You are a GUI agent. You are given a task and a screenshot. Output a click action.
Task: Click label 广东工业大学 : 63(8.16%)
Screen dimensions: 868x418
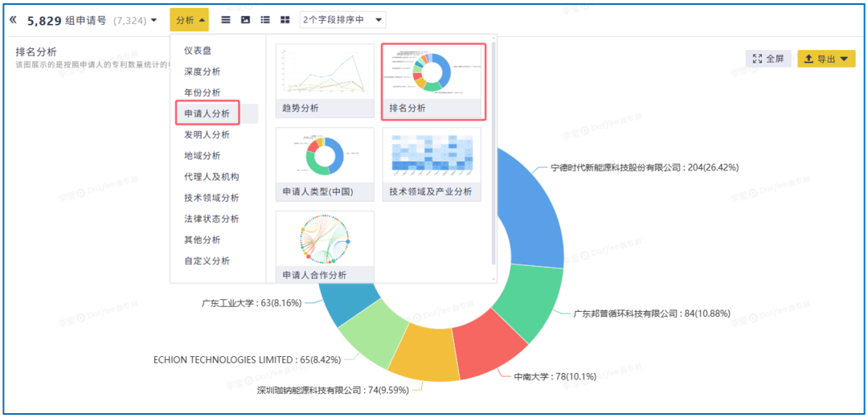[x=252, y=303]
